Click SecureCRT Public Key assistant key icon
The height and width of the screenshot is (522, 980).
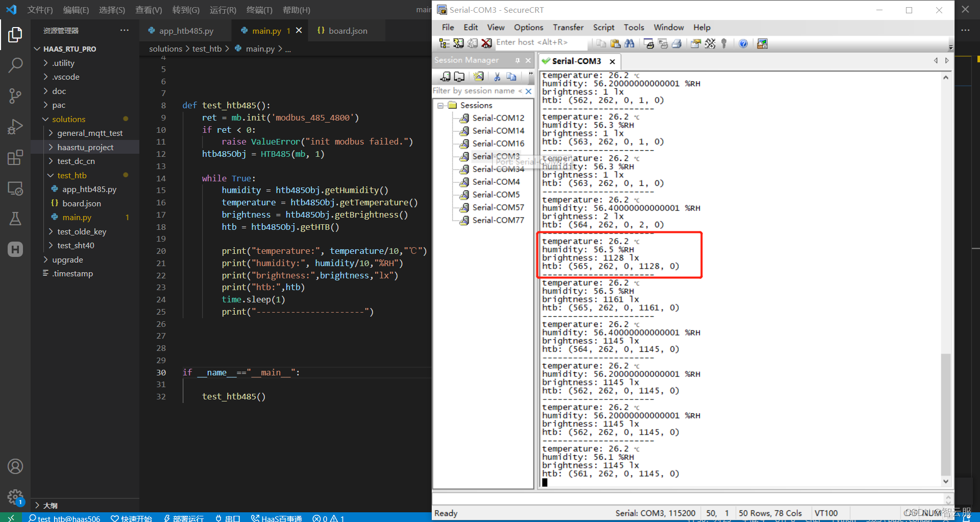pos(724,43)
